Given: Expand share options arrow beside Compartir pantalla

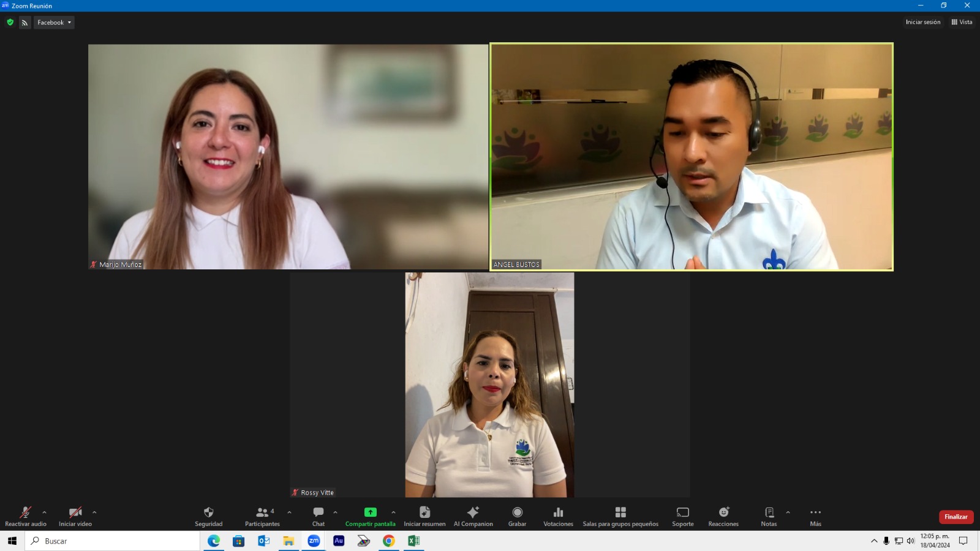Looking at the screenshot, I should (393, 512).
